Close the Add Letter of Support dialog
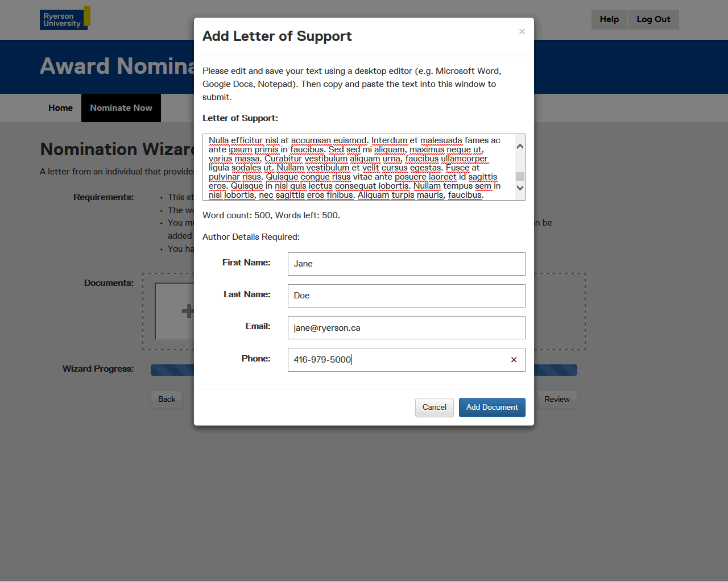The image size is (728, 582). point(522,32)
